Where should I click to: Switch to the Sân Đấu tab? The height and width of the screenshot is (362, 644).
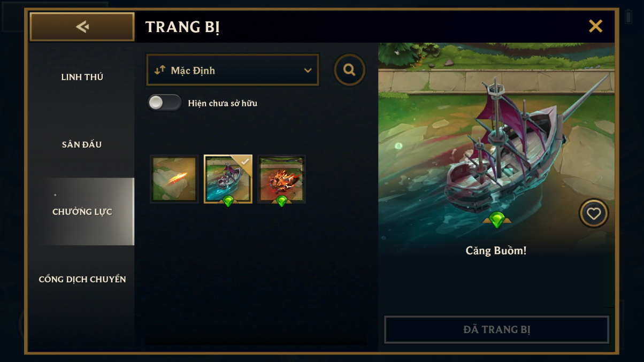[x=82, y=144]
